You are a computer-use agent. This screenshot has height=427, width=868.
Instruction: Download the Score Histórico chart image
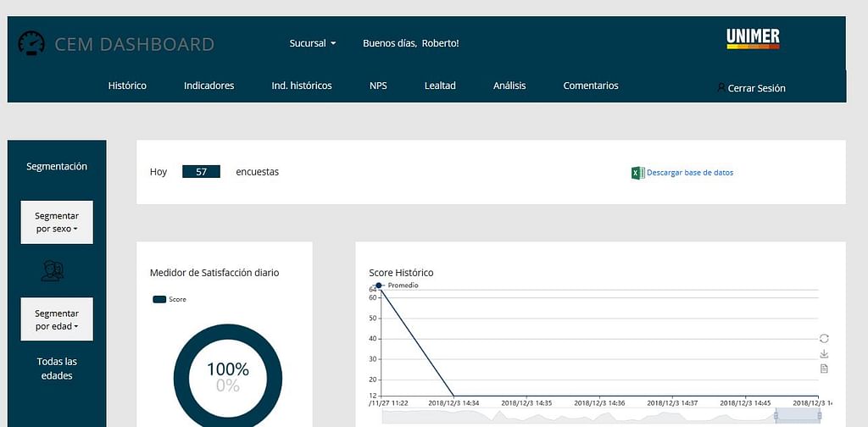(x=824, y=354)
